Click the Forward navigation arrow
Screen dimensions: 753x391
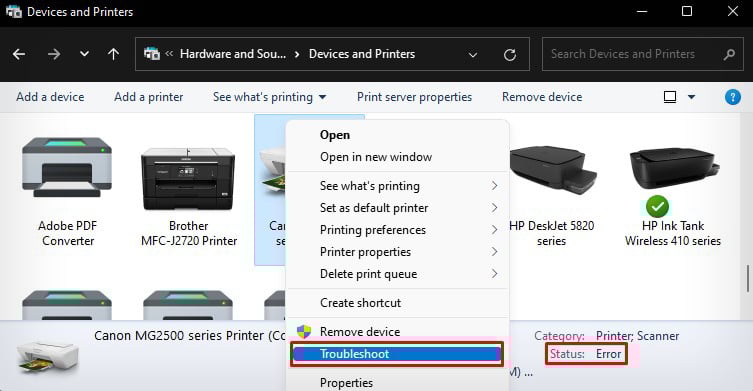(x=54, y=54)
